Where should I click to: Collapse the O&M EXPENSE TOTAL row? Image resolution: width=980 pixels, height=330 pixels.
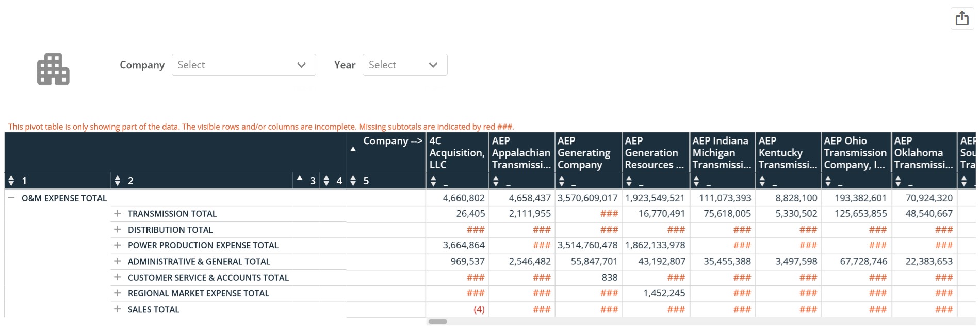[x=11, y=198]
